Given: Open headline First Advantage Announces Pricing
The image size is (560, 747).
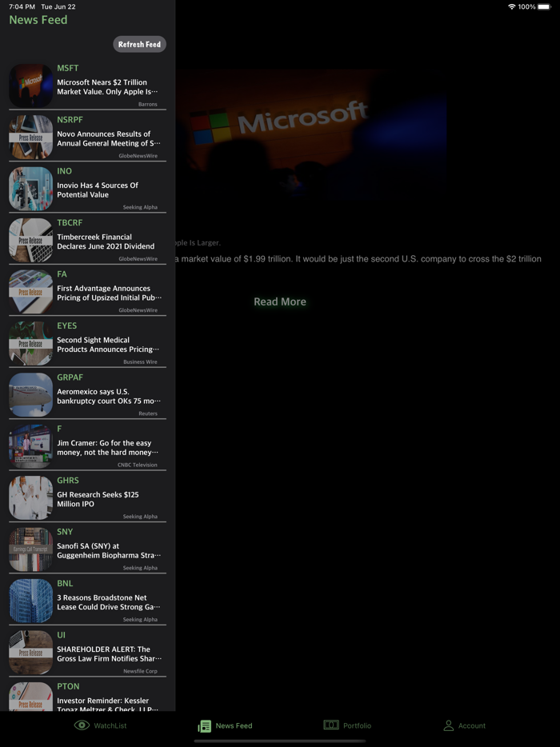Looking at the screenshot, I should pyautogui.click(x=109, y=293).
